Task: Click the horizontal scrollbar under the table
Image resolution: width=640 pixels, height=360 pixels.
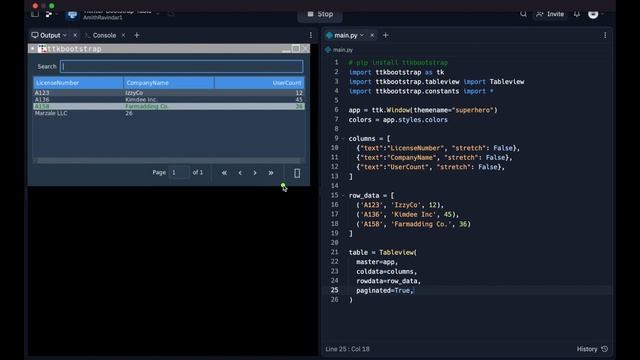Action: [x=169, y=161]
